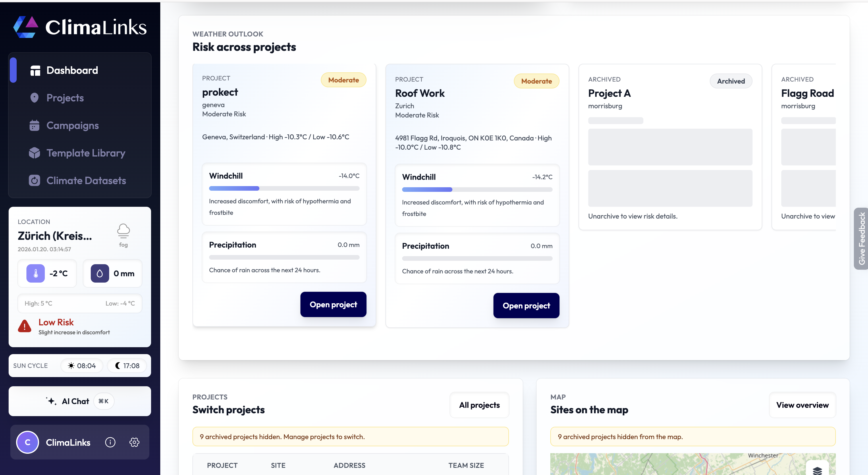This screenshot has width=868, height=475.
Task: Open the Projects menu item
Action: (65, 98)
